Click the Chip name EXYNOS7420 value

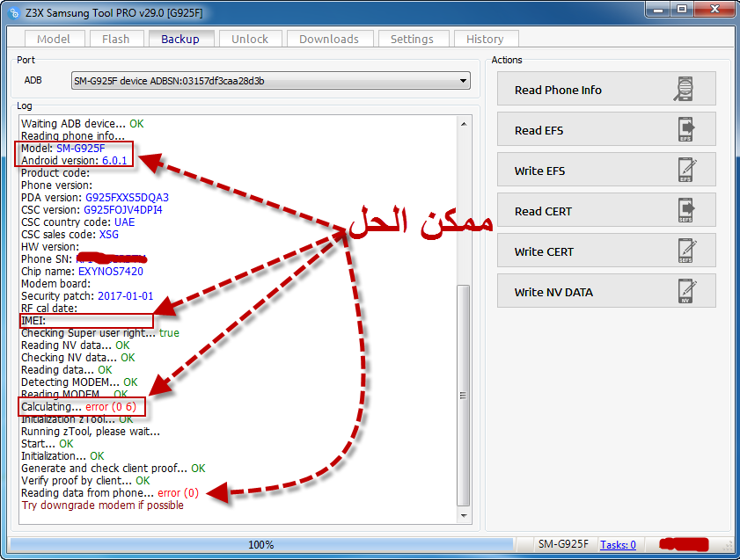click(111, 272)
